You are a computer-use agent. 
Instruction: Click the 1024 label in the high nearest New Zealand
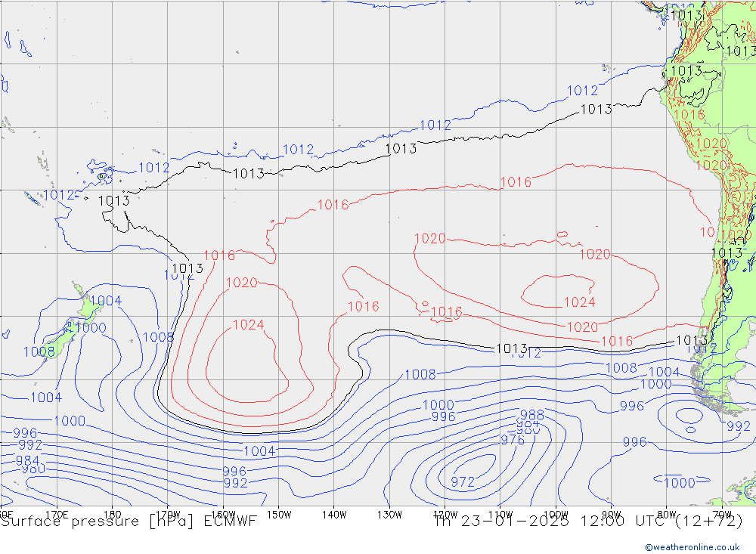(x=248, y=325)
